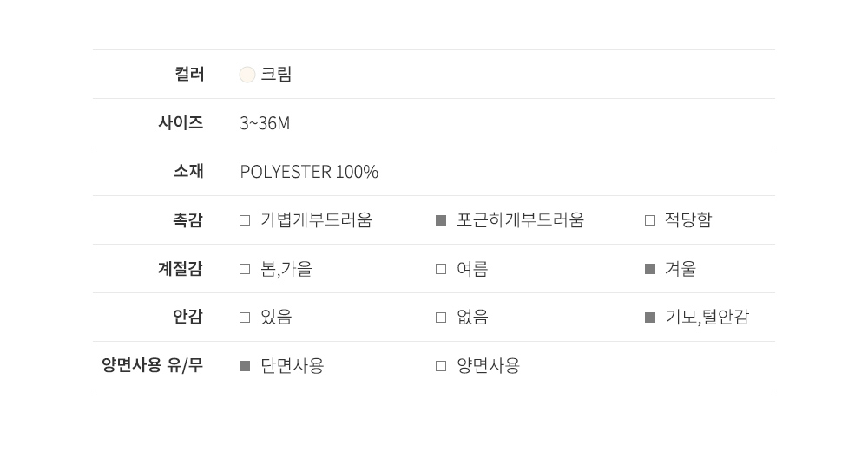Uncheck the 포근하게부드러움 checkbox
This screenshot has width=868, height=465.
pos(441,220)
